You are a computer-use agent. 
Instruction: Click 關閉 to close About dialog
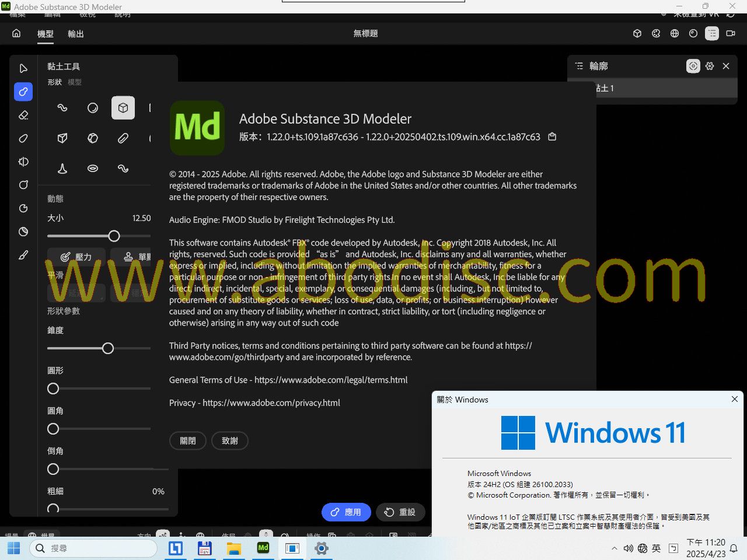click(188, 440)
